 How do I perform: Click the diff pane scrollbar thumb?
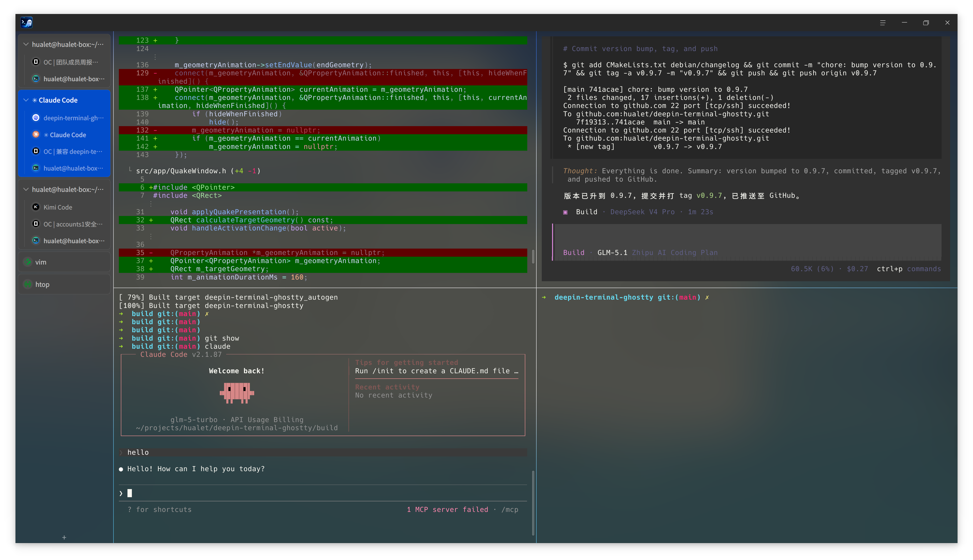pos(533,256)
